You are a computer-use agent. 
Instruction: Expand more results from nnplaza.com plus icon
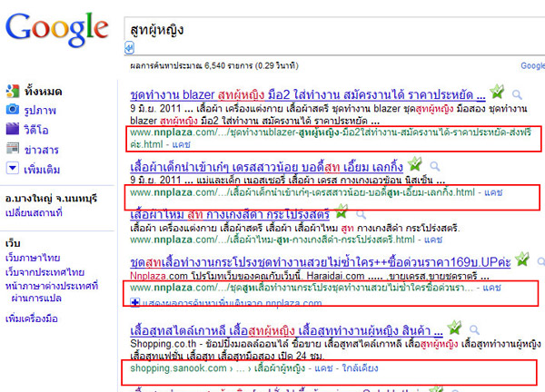[x=134, y=302]
